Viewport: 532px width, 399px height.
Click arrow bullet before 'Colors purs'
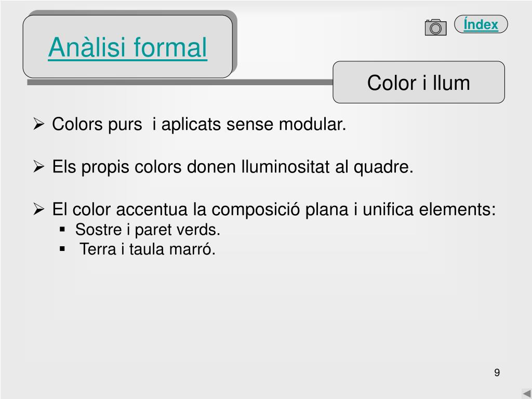(39, 124)
